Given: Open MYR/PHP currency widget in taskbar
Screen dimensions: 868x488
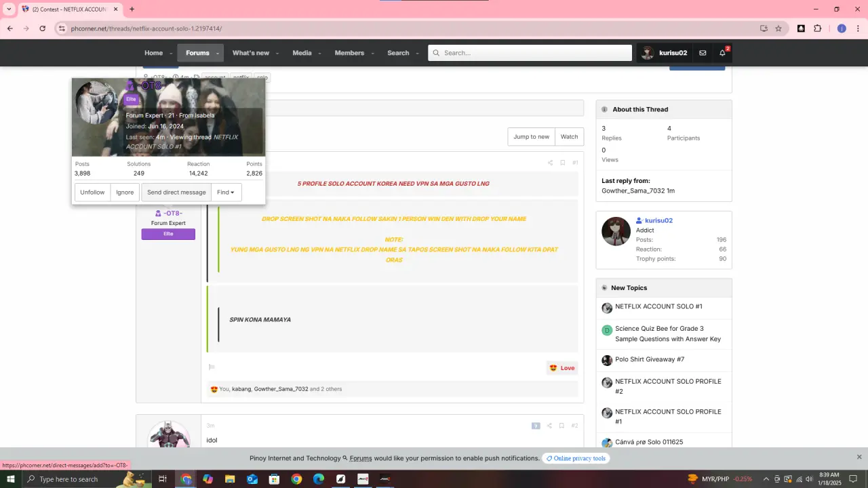Looking at the screenshot, I should [720, 479].
